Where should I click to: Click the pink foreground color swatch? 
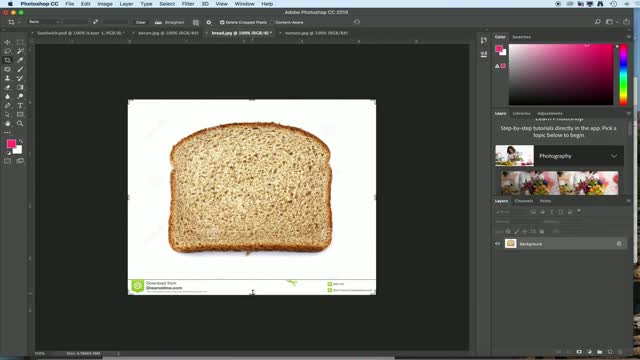click(x=11, y=144)
